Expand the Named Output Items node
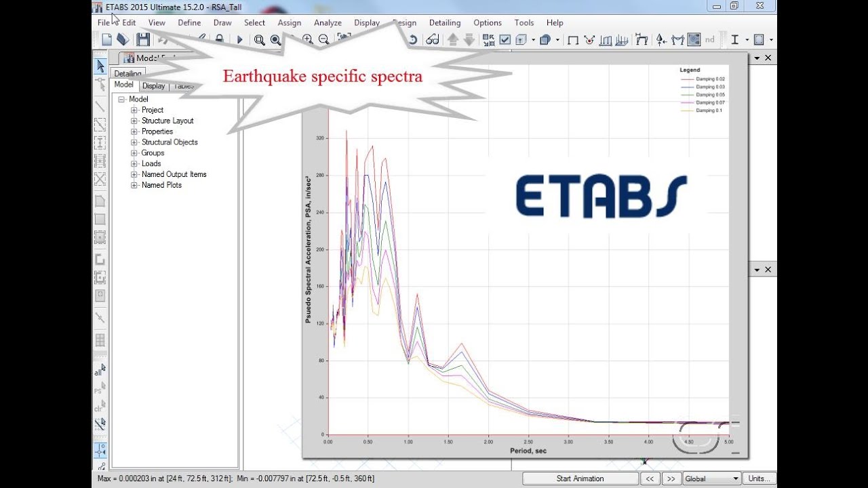Image resolution: width=868 pixels, height=488 pixels. point(134,174)
